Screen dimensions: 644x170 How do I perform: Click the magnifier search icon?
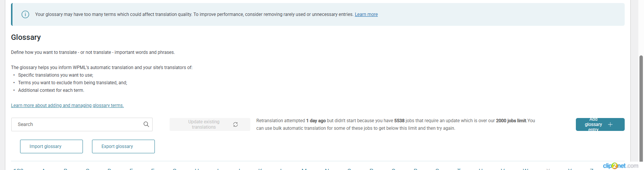146,124
